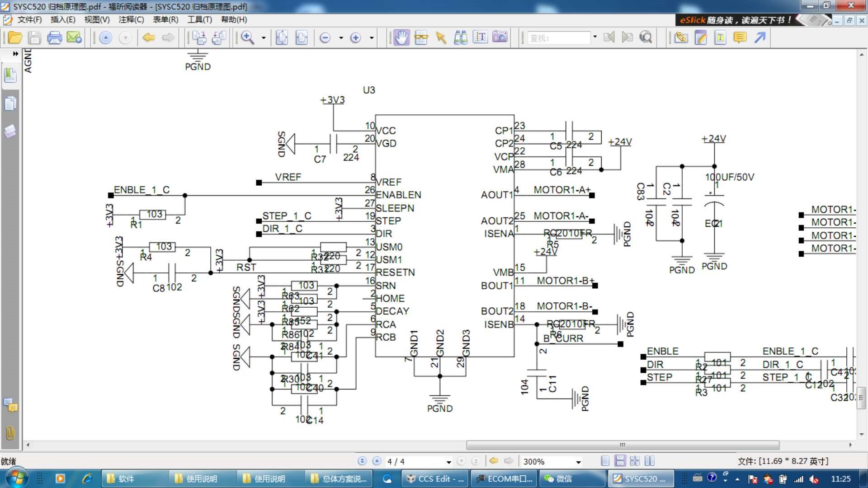868x488 pixels.
Task: Open a file with the folder icon
Action: [15, 38]
